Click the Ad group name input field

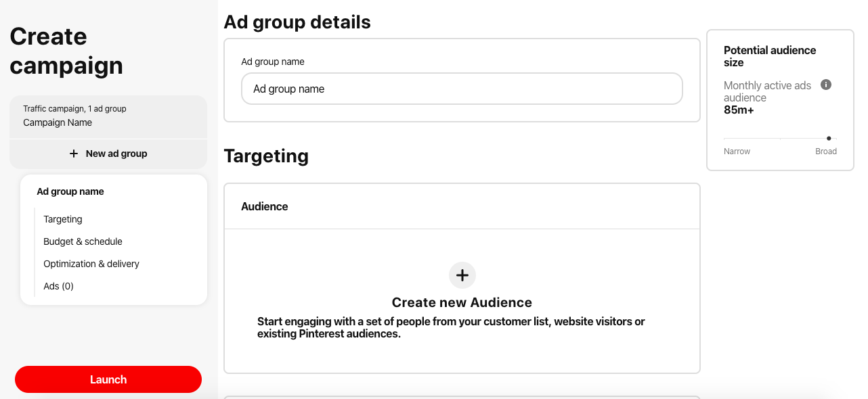click(x=462, y=89)
